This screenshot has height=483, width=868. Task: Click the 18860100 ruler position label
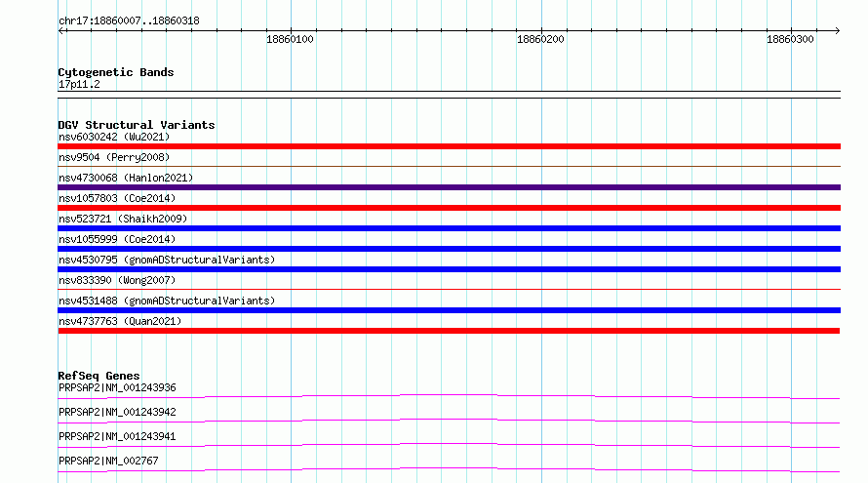pos(290,39)
